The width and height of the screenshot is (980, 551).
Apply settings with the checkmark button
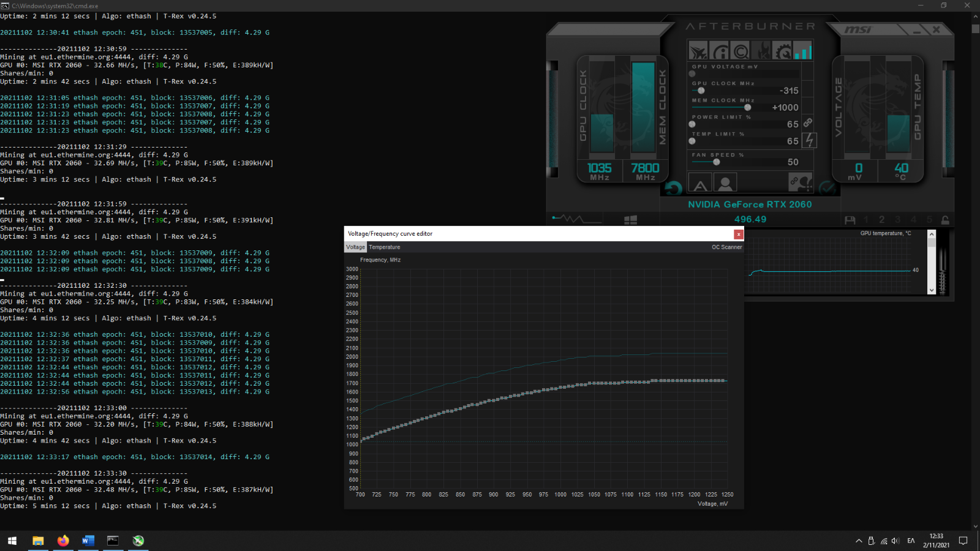pos(827,189)
